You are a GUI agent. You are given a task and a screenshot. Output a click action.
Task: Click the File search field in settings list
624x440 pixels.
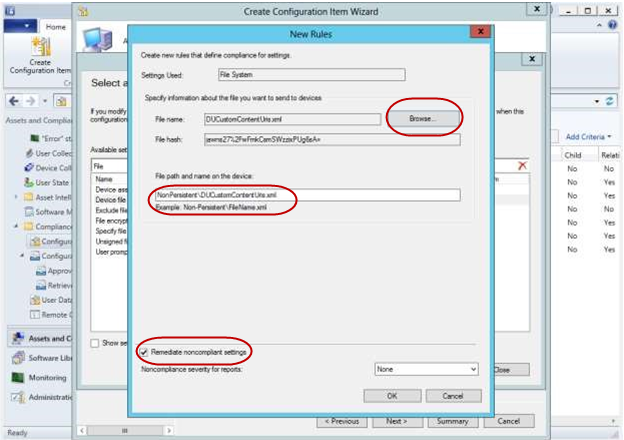tap(109, 166)
